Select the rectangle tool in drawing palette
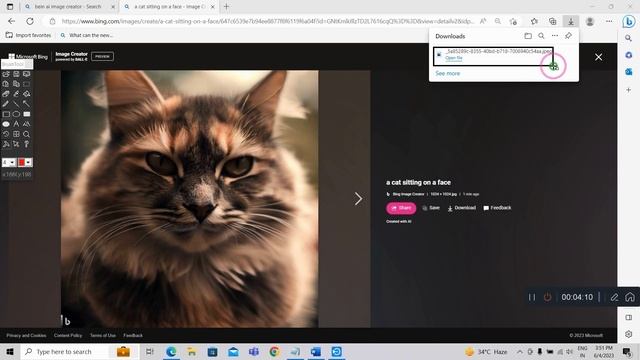 pyautogui.click(x=6, y=114)
